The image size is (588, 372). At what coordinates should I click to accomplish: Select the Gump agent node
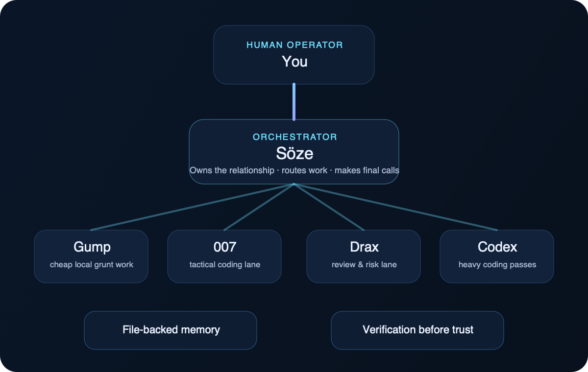91,256
